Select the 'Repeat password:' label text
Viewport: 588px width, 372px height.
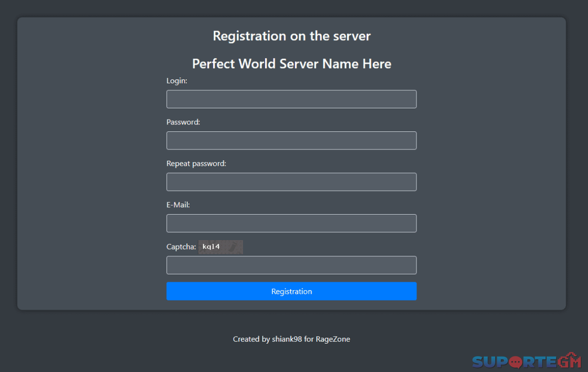(x=196, y=164)
